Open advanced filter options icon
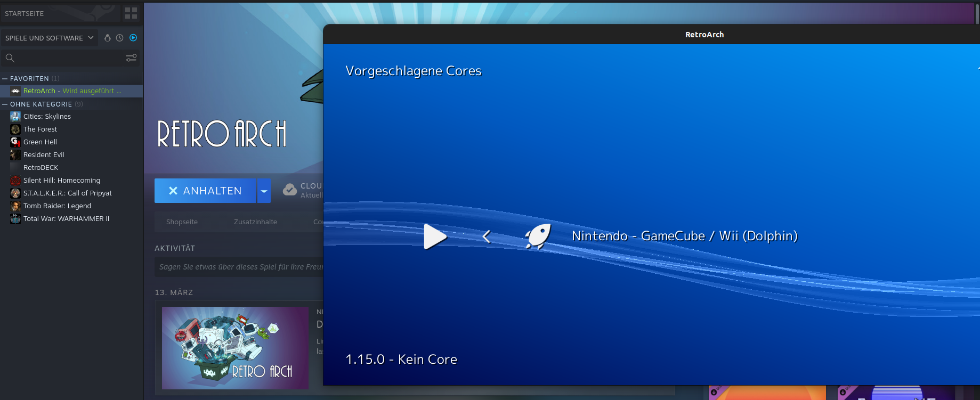The image size is (980, 400). tap(131, 58)
